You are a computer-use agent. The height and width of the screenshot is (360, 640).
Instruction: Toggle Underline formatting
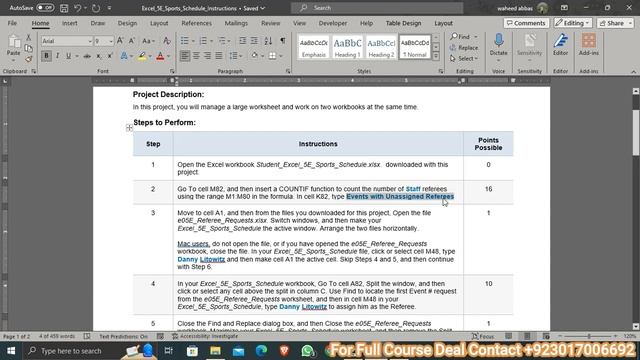pyautogui.click(x=68, y=56)
